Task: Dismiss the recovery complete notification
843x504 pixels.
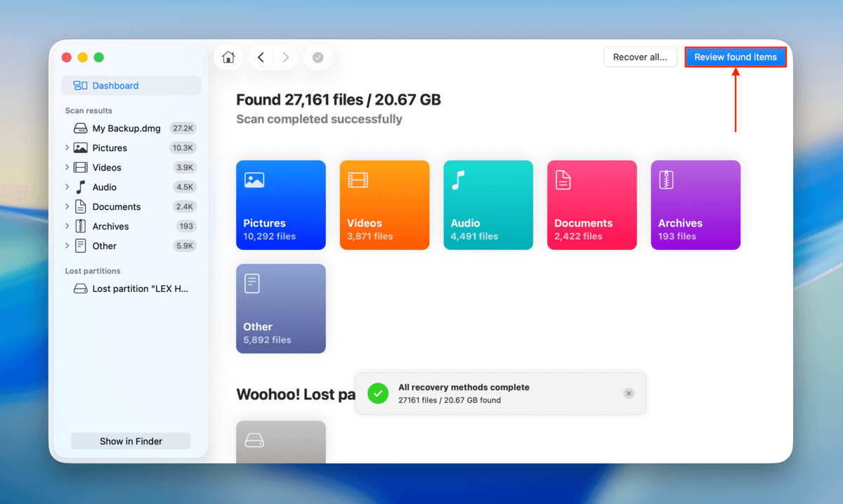Action: [629, 393]
